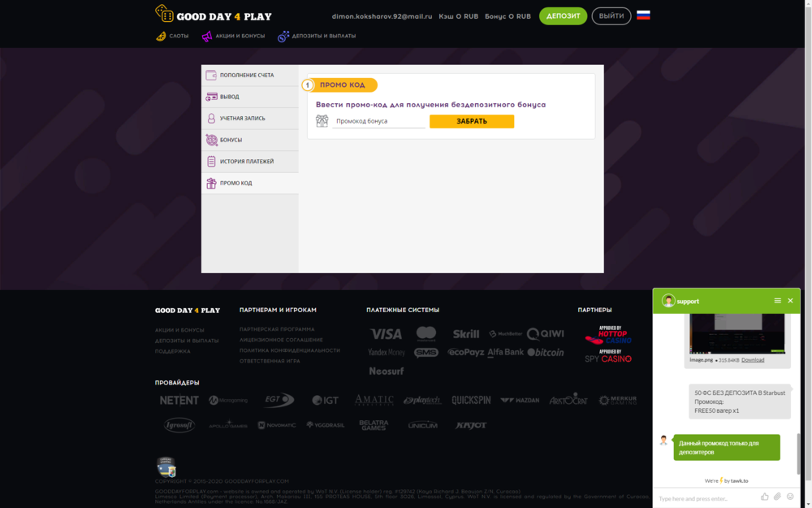The height and width of the screenshot is (508, 812).
Task: Click the chat window scrollbar
Action: [x=797, y=454]
